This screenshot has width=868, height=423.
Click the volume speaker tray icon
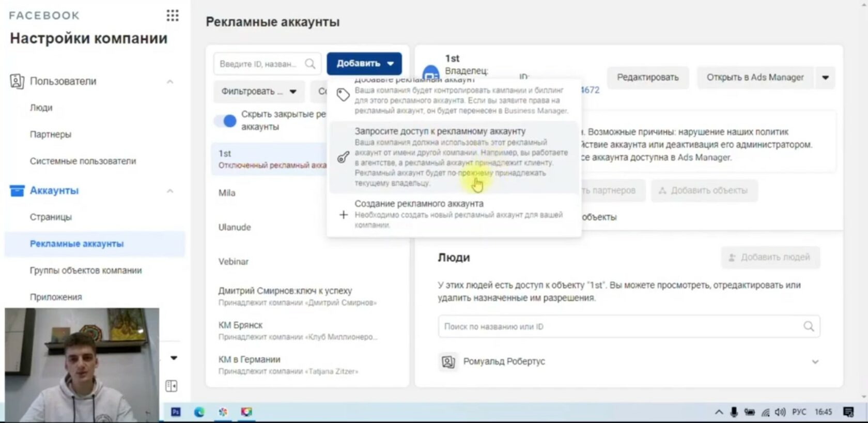coord(780,412)
